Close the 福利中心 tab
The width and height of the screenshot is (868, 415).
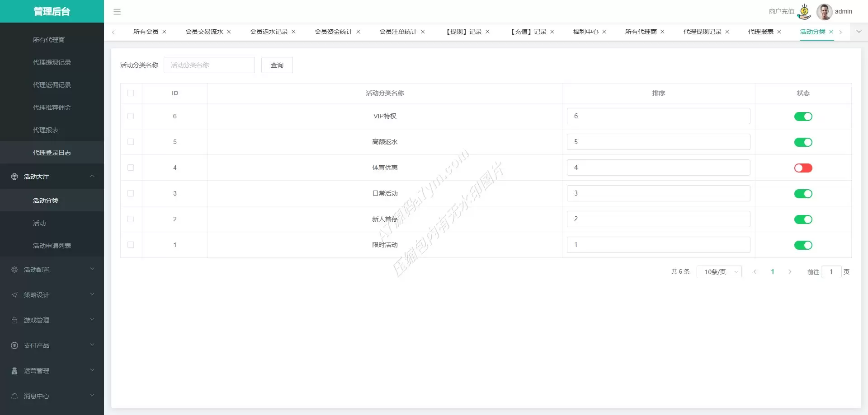[604, 32]
